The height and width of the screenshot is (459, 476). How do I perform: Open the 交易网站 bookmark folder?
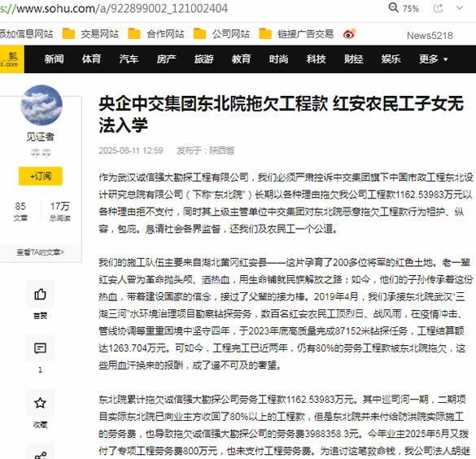(x=90, y=33)
